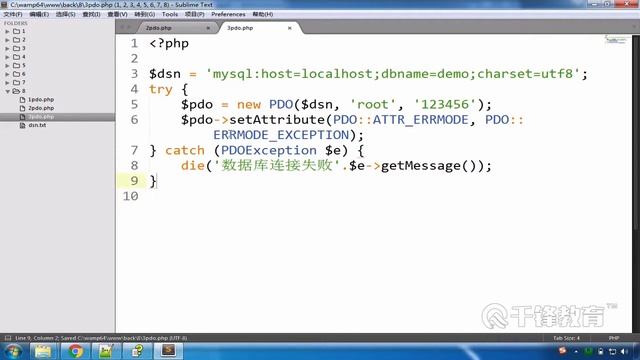The height and width of the screenshot is (360, 640).
Task: Expand folder 1 in sidebar
Action: pyautogui.click(x=7, y=31)
